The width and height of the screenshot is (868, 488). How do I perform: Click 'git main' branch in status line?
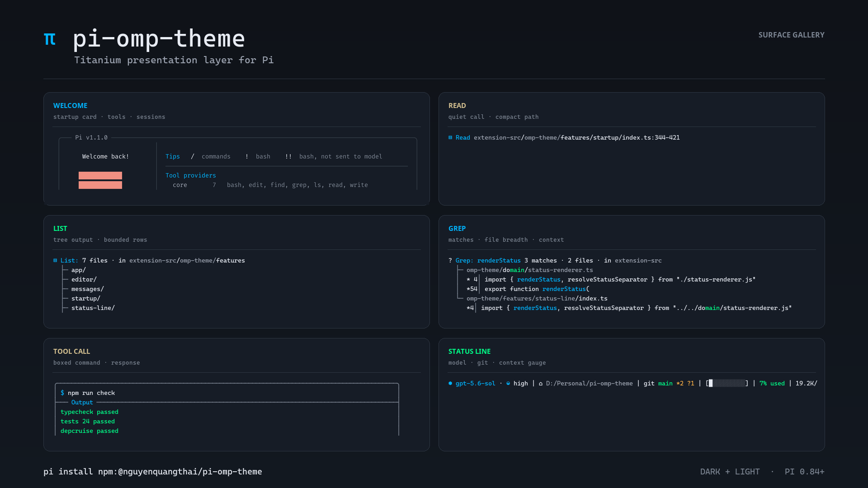[x=658, y=383]
